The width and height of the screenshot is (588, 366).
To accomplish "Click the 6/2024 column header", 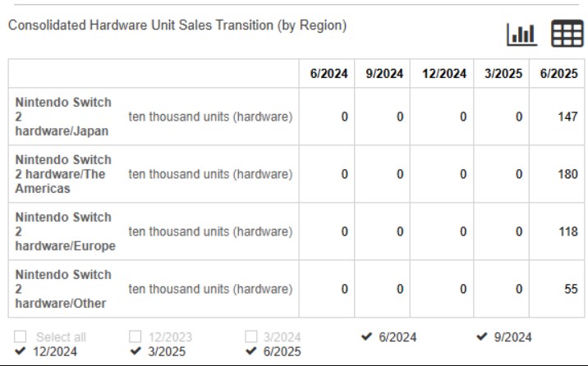I will pos(328,73).
